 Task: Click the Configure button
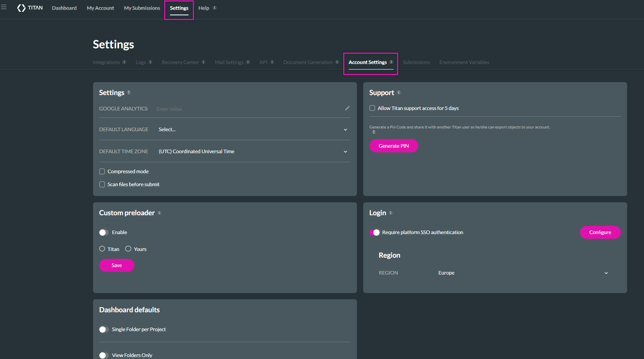600,232
